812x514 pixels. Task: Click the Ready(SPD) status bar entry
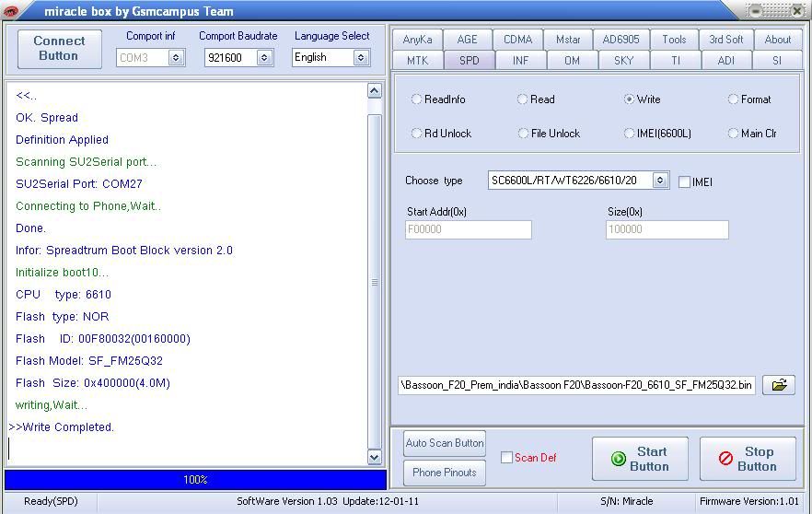[x=51, y=501]
